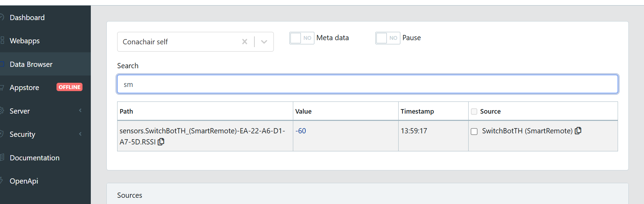
Task: Toggle the Meta data switch
Action: point(302,38)
